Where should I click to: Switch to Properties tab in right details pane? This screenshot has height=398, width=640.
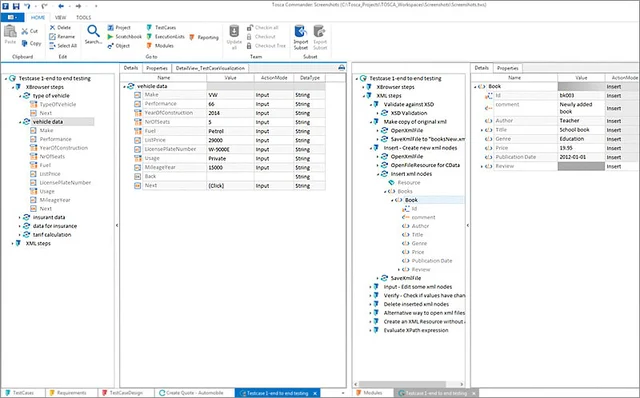[x=507, y=68]
